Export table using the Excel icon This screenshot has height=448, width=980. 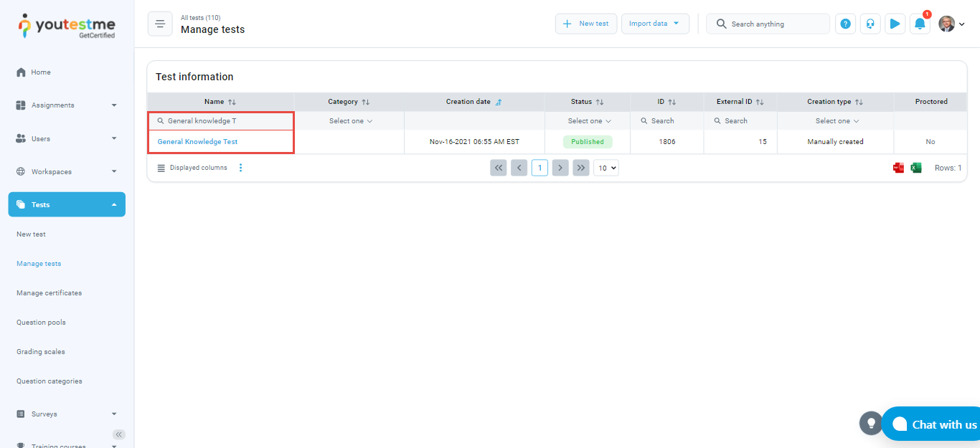tap(916, 168)
